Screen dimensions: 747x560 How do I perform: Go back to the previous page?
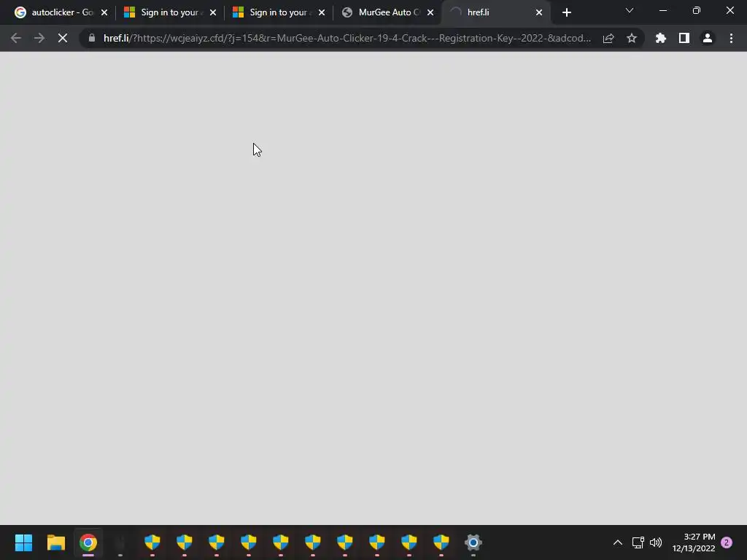[16, 38]
